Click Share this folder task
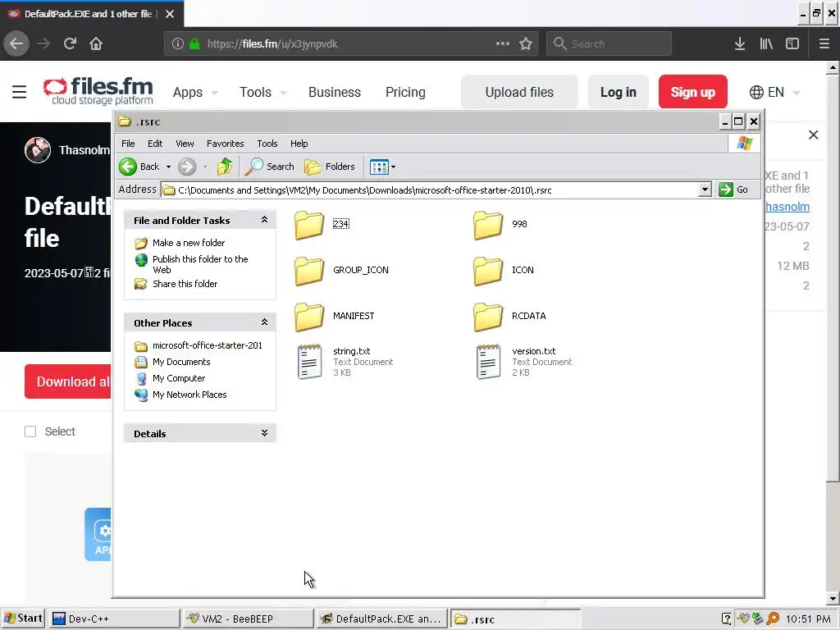The image size is (840, 630). tap(185, 284)
